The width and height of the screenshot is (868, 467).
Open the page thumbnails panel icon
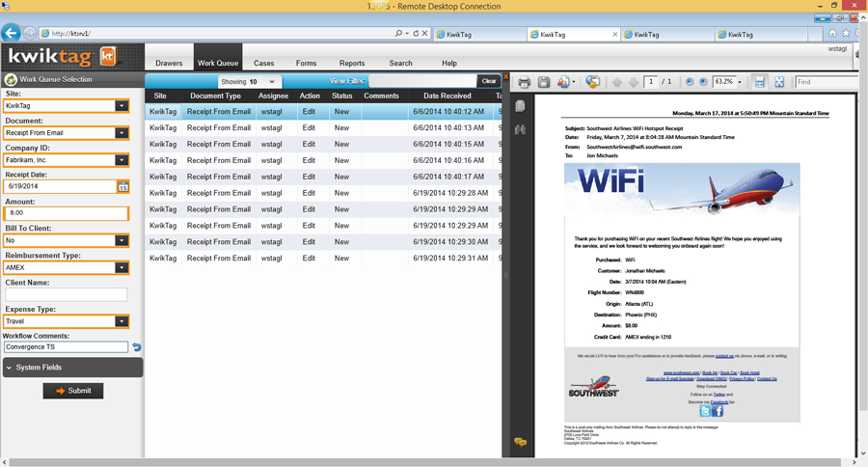pyautogui.click(x=520, y=106)
